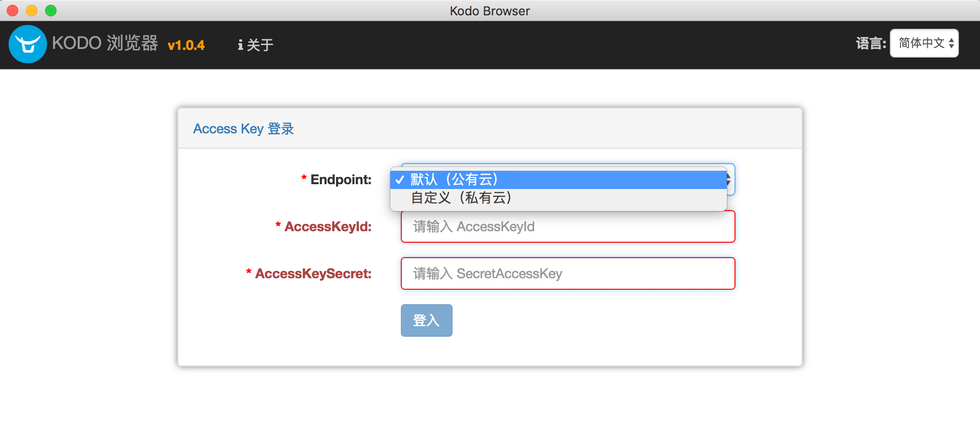The width and height of the screenshot is (980, 425).
Task: Click the red AccessKeySecret label
Action: 313,273
